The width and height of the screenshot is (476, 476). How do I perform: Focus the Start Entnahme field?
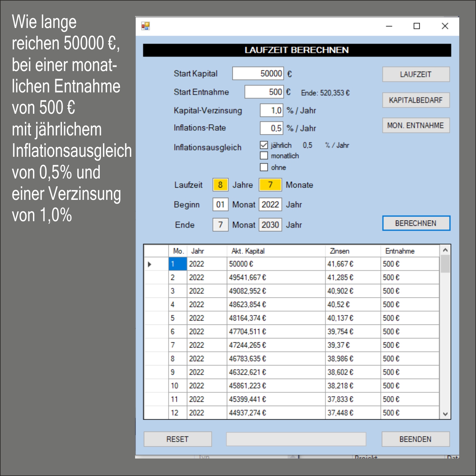(264, 92)
